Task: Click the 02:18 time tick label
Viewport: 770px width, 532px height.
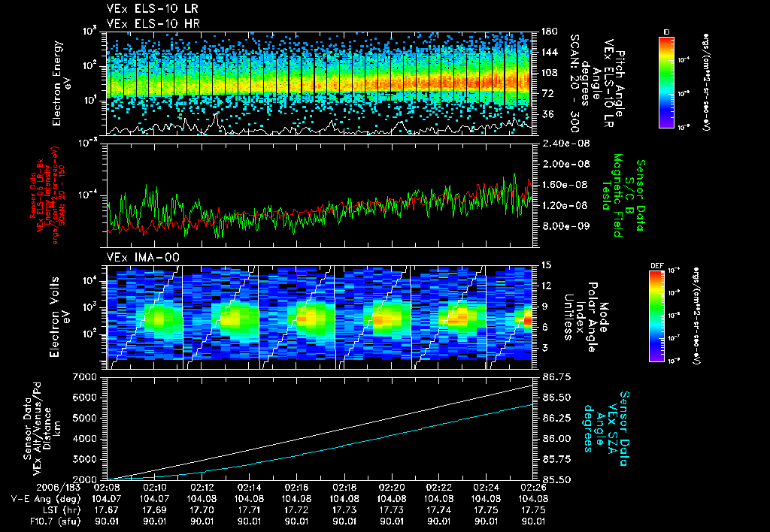Action: point(344,488)
